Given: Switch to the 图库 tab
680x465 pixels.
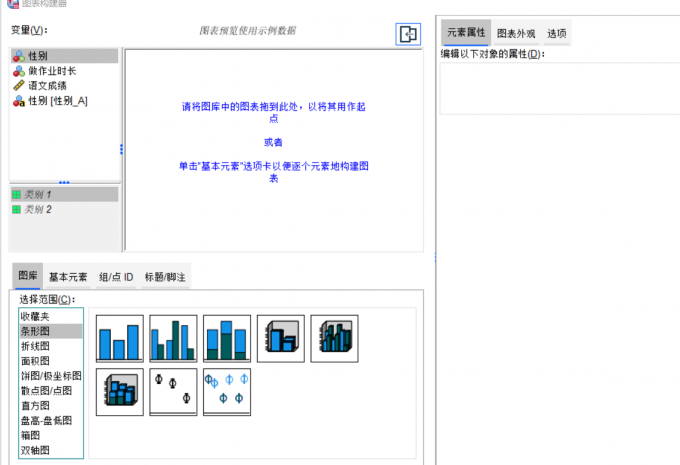Looking at the screenshot, I should (28, 276).
